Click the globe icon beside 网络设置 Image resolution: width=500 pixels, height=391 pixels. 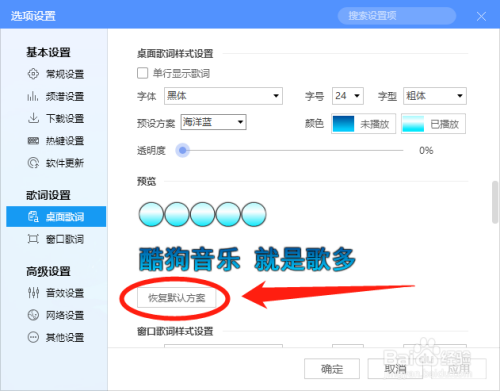[33, 315]
